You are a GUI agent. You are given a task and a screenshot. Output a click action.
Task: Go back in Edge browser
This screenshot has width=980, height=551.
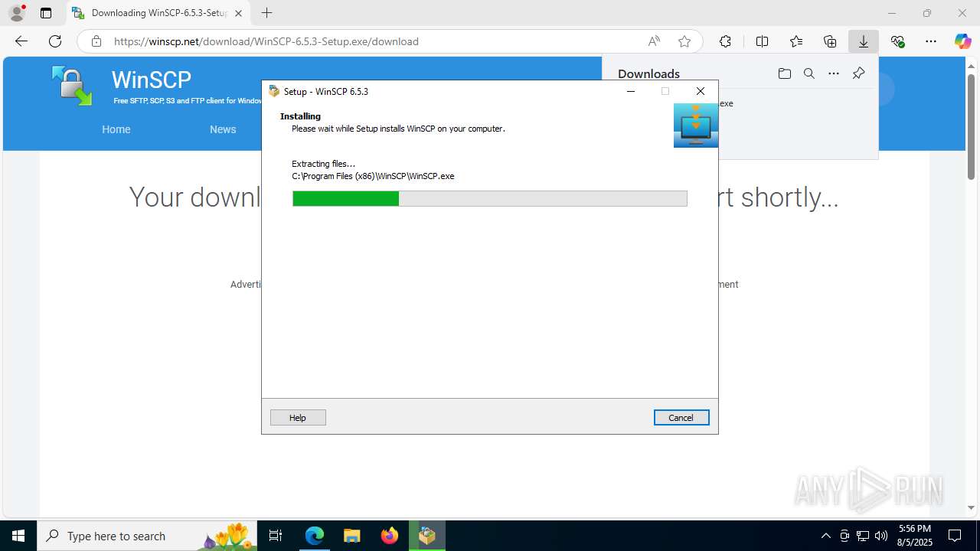tap(21, 41)
